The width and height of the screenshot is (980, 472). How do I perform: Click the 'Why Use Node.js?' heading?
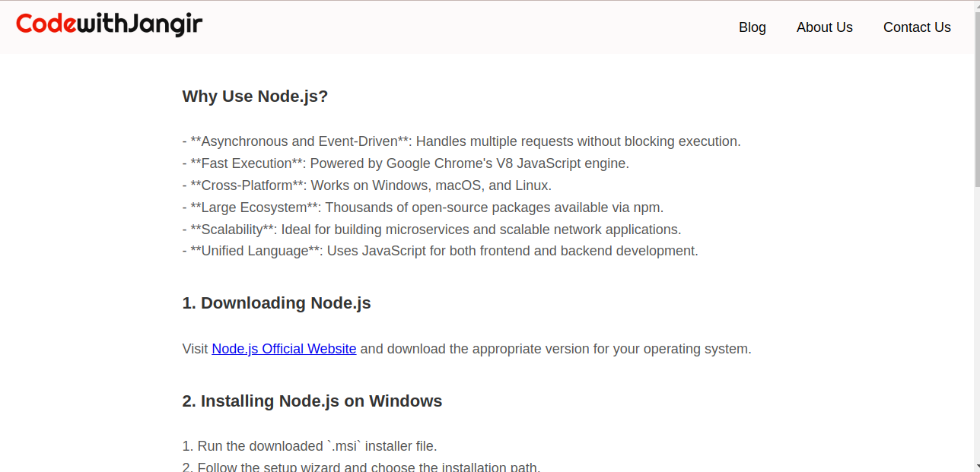pyautogui.click(x=255, y=97)
